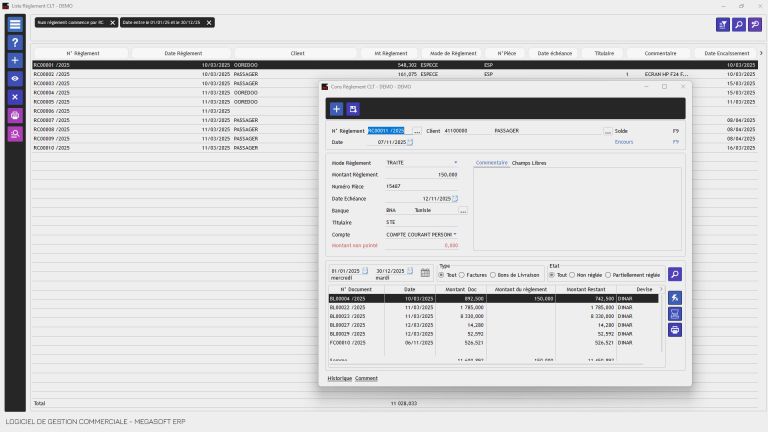This screenshot has width=768, height=432.
Task: Open calendar icon for start date 01/01/2025
Action: [365, 271]
